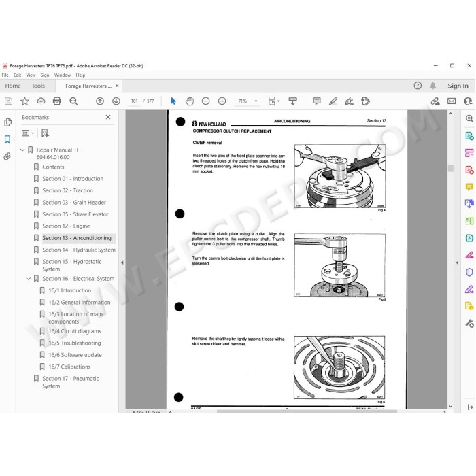The width and height of the screenshot is (476, 476).
Task: Open the Find text magnifier
Action: tap(73, 101)
